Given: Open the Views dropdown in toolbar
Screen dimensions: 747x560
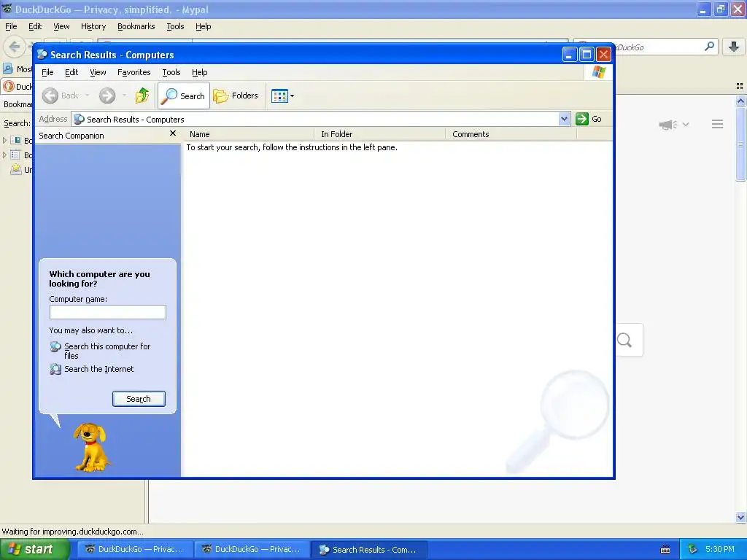Looking at the screenshot, I should (282, 96).
